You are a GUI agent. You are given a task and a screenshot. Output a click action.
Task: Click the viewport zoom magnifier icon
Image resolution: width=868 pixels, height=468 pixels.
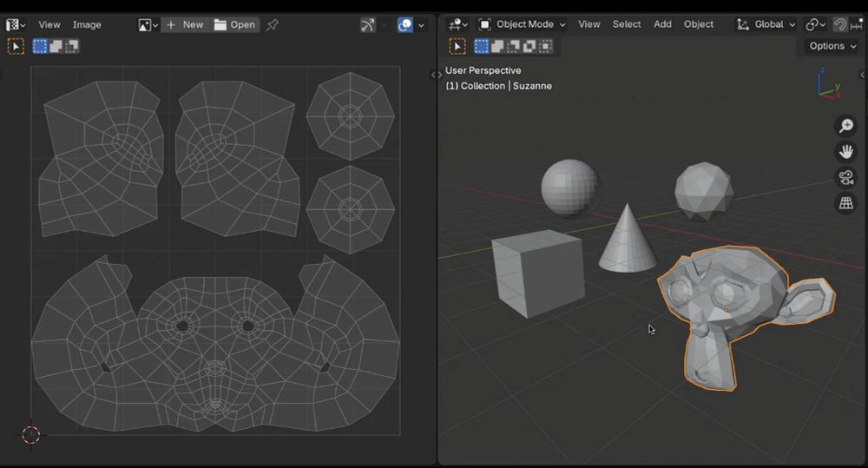click(x=845, y=126)
